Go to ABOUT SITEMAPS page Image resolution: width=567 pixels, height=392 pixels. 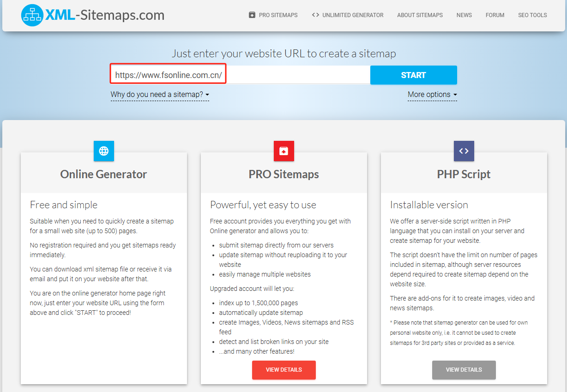coord(420,15)
